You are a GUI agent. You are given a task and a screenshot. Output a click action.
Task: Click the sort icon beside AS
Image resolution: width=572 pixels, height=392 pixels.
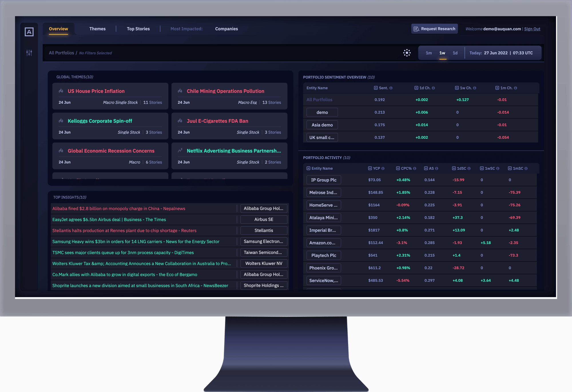pos(426,168)
